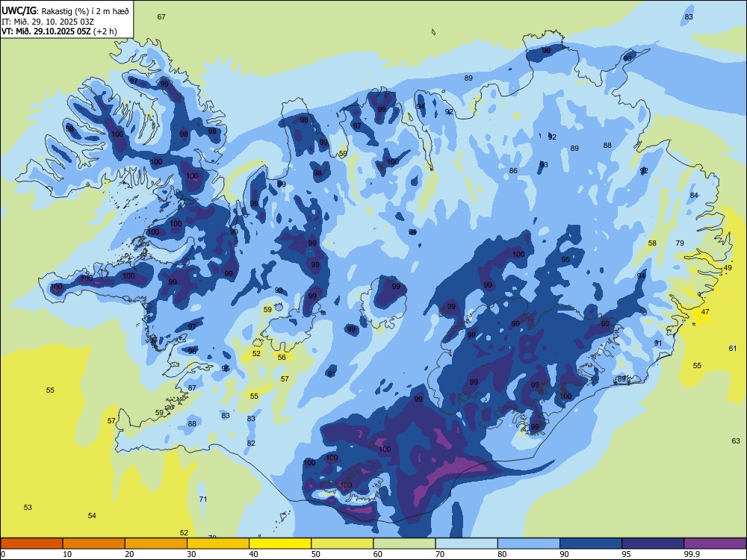This screenshot has width=747, height=560.
Task: Click the map value 87 on the map
Action: 192,388
